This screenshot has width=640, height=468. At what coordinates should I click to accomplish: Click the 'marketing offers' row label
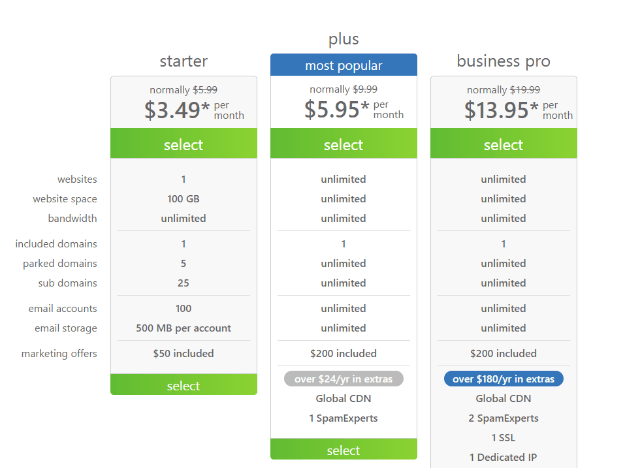[59, 353]
